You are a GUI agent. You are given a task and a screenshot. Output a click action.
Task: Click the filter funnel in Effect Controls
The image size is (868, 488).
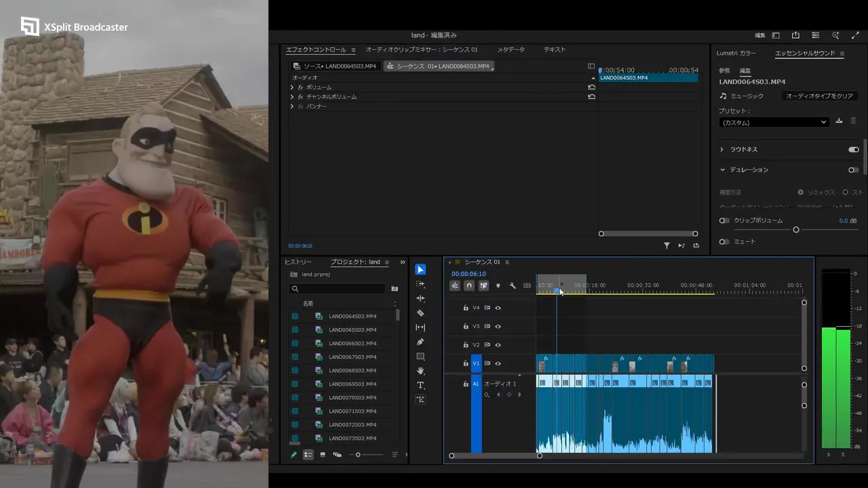pyautogui.click(x=667, y=245)
